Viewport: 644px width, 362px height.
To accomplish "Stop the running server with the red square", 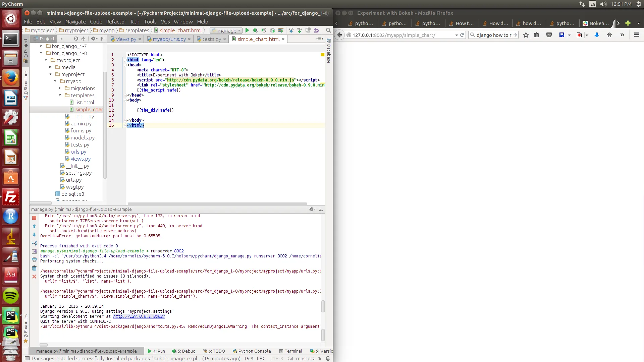I will click(34, 218).
